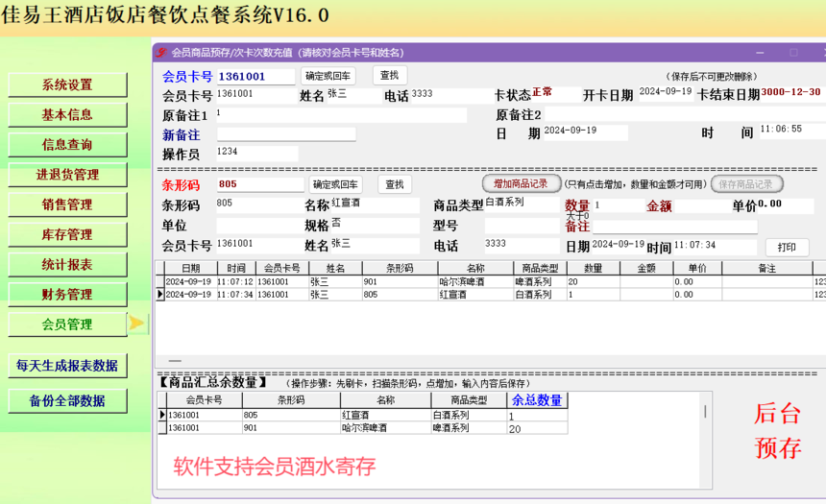
Task: Click the 型号 field
Action: click(522, 226)
